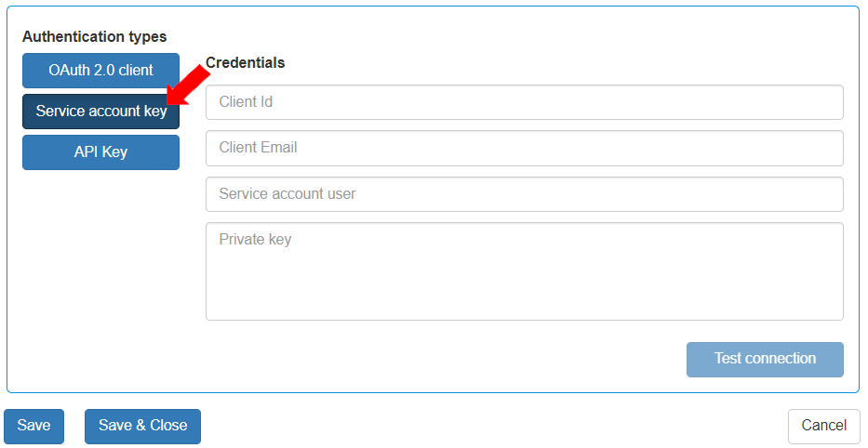868x448 pixels.
Task: Click the white button at bottom right
Action: [x=823, y=426]
